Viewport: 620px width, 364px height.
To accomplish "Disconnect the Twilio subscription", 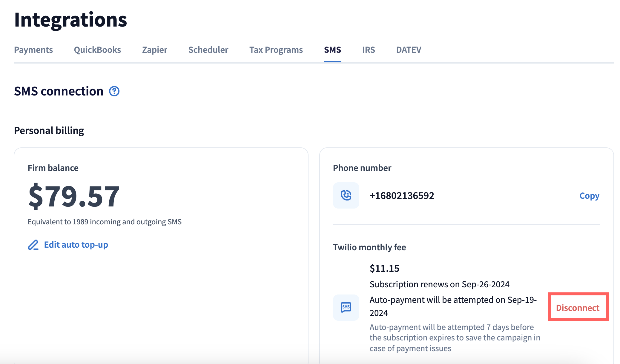I will tap(578, 308).
